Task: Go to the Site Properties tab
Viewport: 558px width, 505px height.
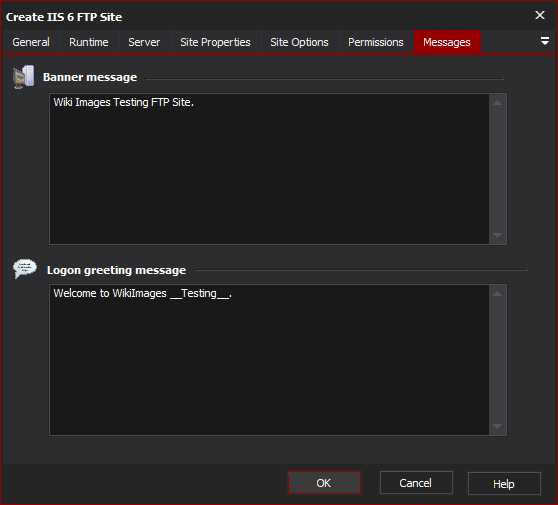Action: point(215,42)
